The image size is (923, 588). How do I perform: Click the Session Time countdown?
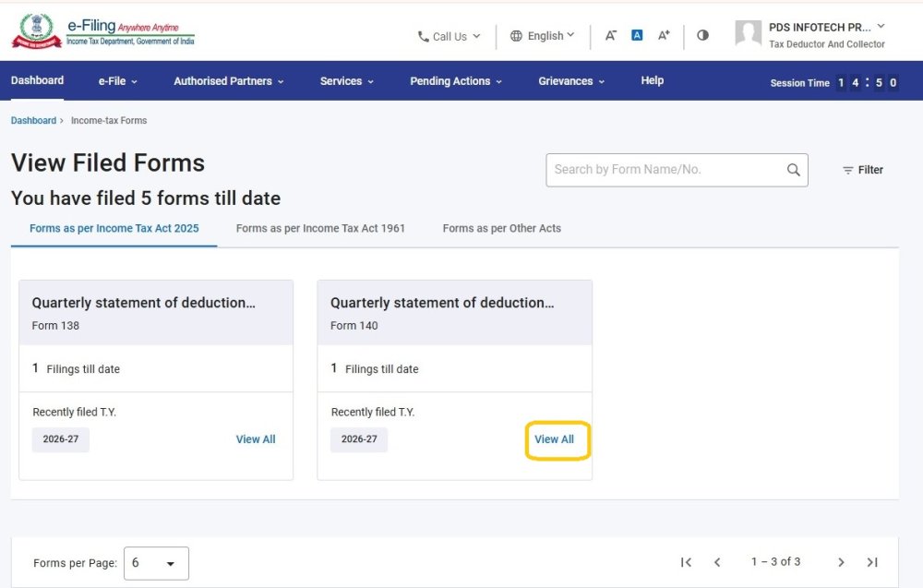(834, 83)
